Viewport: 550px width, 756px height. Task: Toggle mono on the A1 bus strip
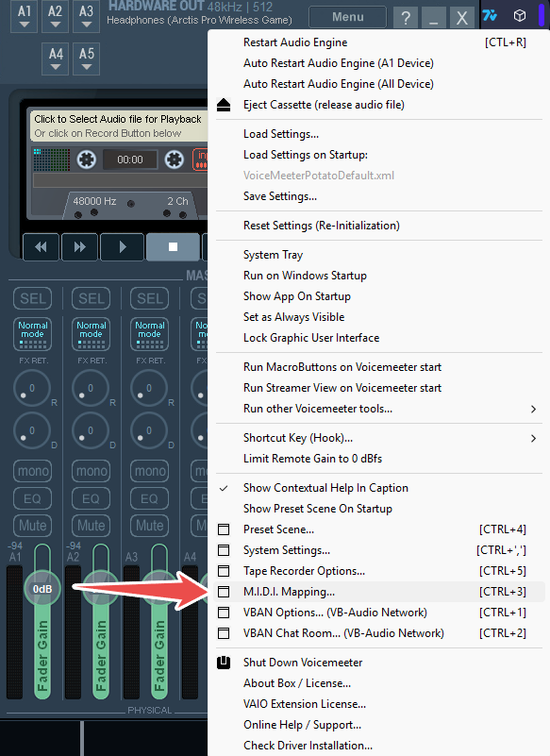[x=33, y=471]
